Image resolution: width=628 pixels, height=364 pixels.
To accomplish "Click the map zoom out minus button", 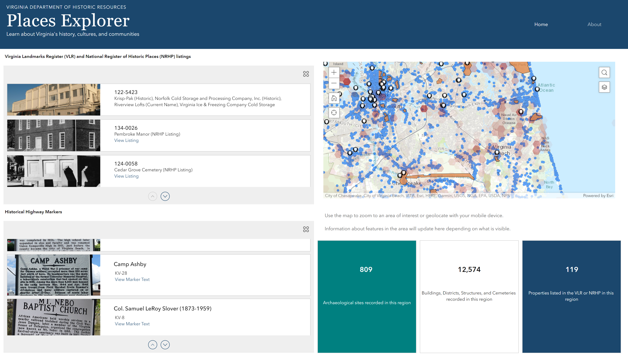I will point(334,83).
